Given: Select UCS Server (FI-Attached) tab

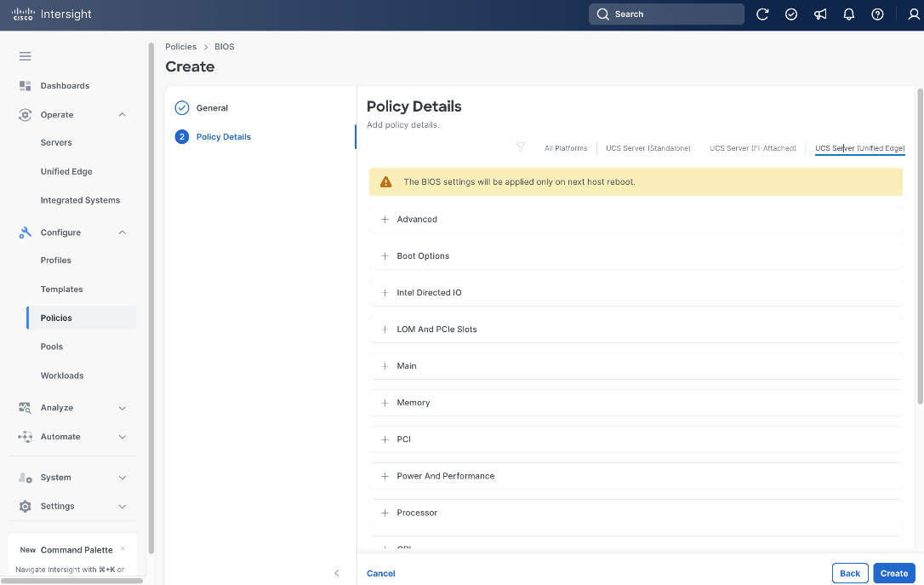Looking at the screenshot, I should 752,148.
